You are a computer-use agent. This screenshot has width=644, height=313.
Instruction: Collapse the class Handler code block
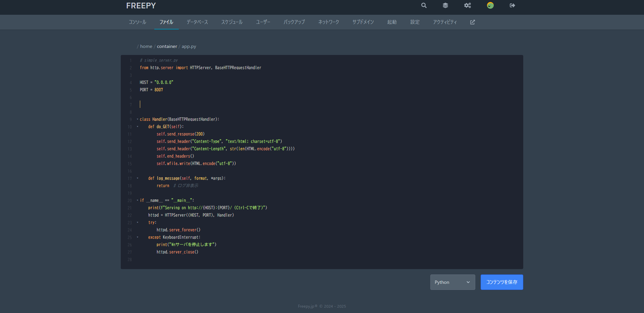138,119
